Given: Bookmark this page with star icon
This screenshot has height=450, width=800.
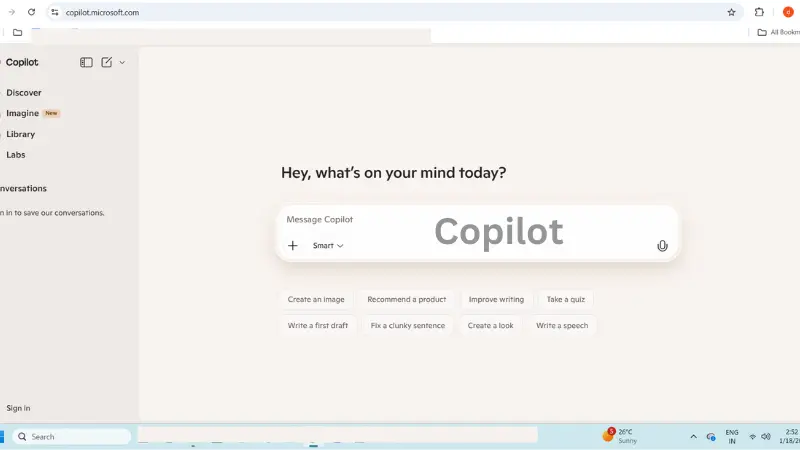Looking at the screenshot, I should click(x=731, y=12).
